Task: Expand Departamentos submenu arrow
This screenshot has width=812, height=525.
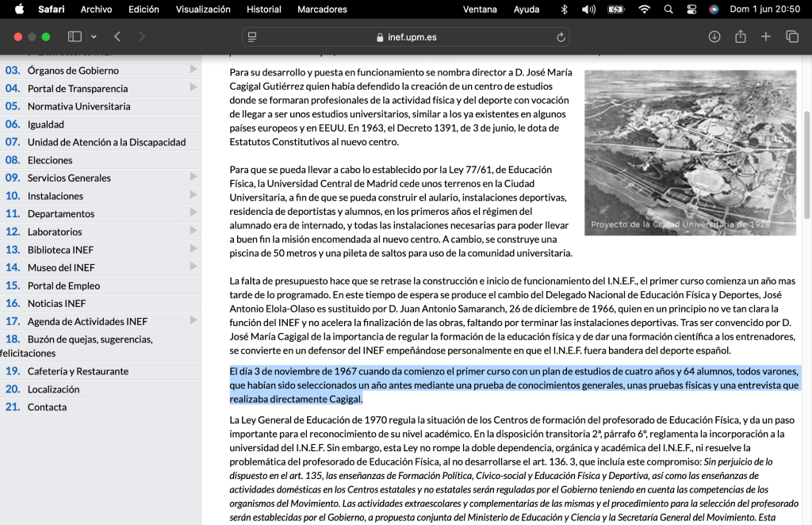Action: [x=193, y=213]
